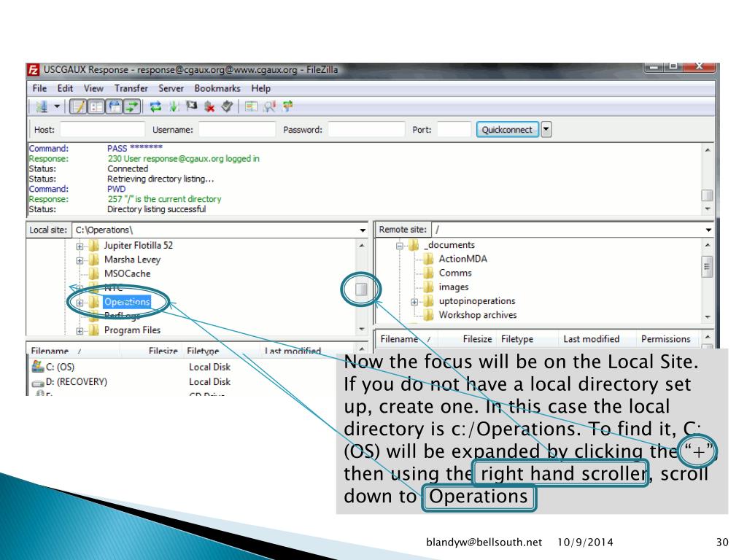Select Workshop archives folder icon

(429, 315)
